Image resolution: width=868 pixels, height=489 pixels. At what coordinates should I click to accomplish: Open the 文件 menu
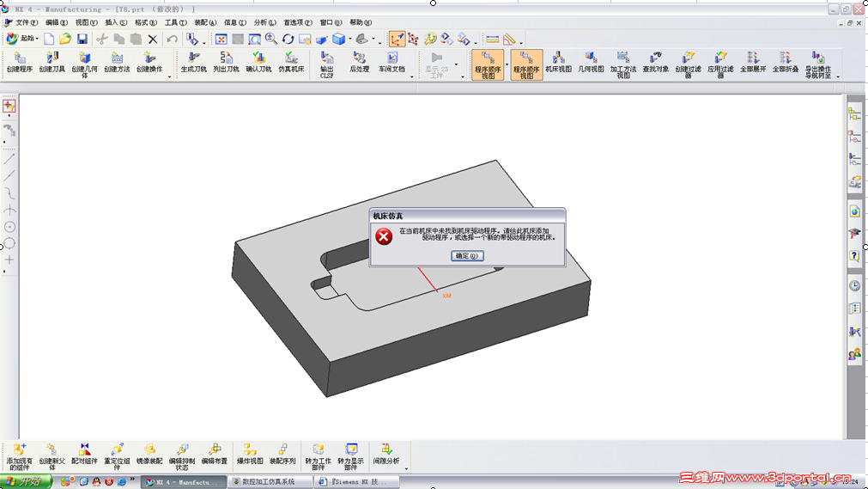(27, 22)
